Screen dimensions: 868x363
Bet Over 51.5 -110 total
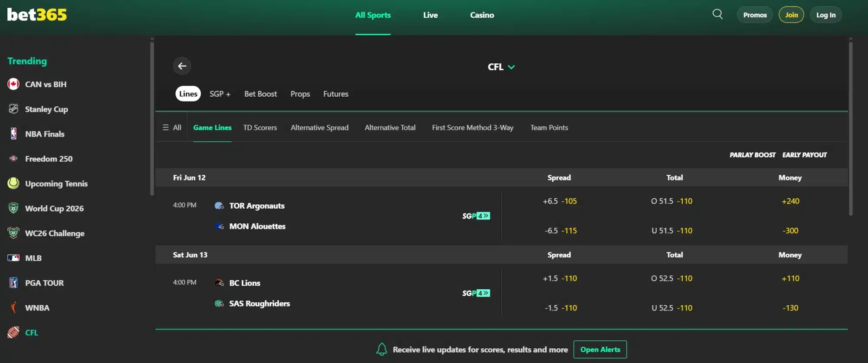click(671, 201)
